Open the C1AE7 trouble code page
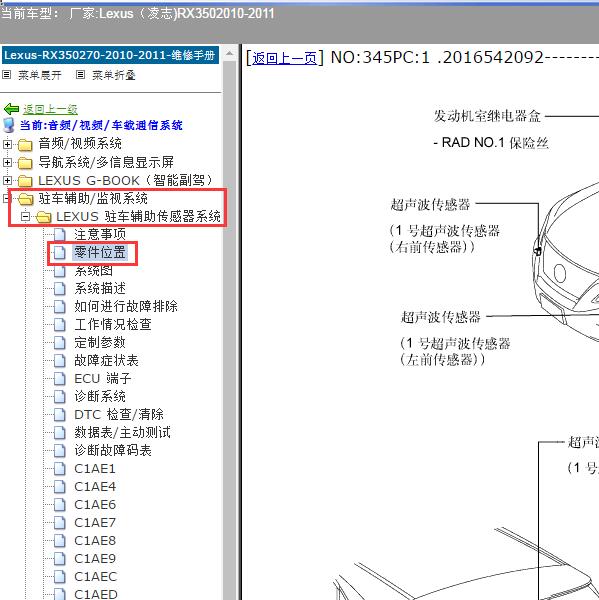 pos(95,523)
